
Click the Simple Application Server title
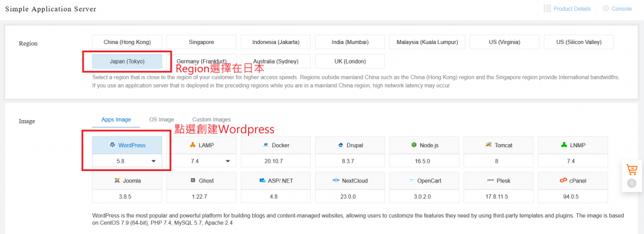[50, 9]
